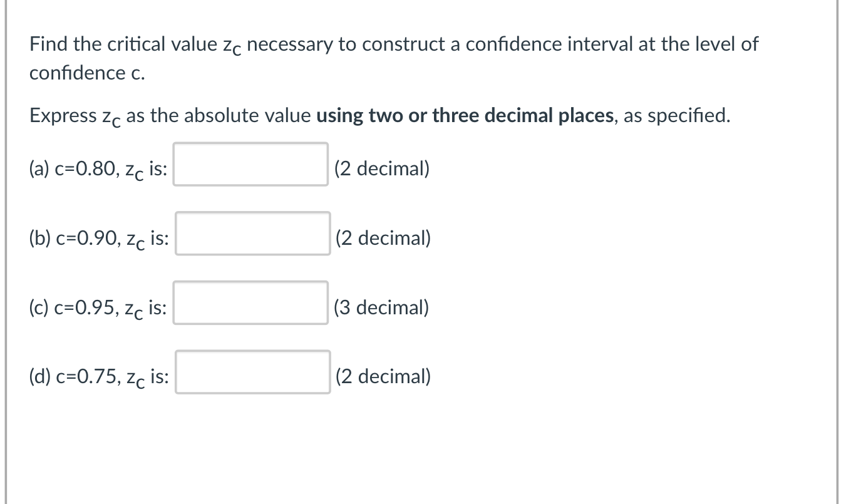This screenshot has height=504, width=861.
Task: Click the '(3 decimal)' hint beside part c
Action: pyautogui.click(x=382, y=307)
